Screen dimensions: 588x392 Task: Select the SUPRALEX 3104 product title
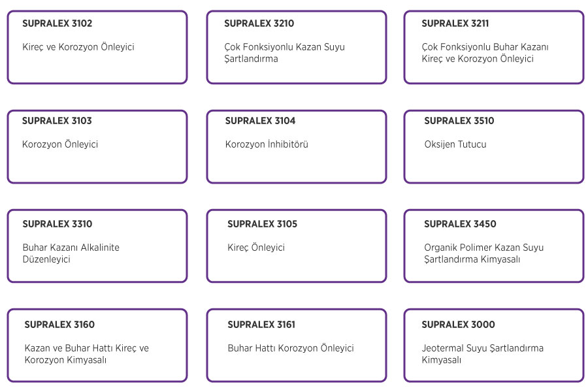pyautogui.click(x=260, y=121)
